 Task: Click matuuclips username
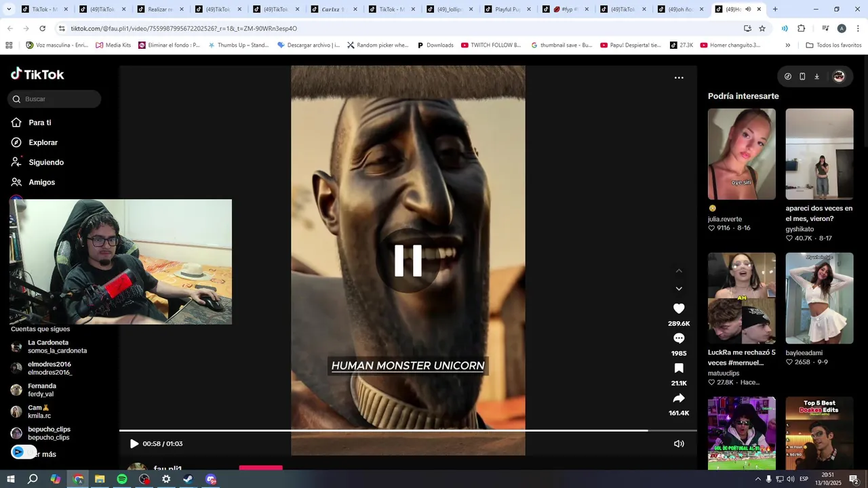click(724, 373)
